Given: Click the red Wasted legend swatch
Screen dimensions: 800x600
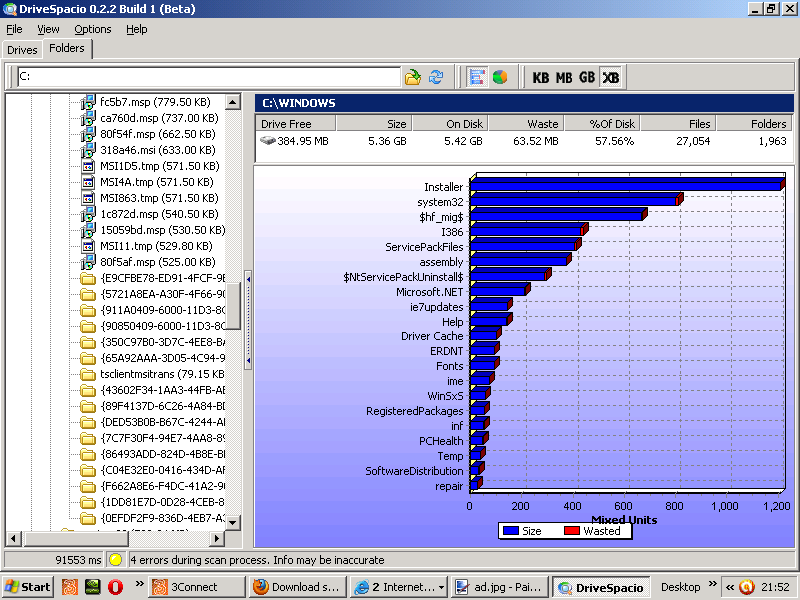Looking at the screenshot, I should click(x=572, y=531).
